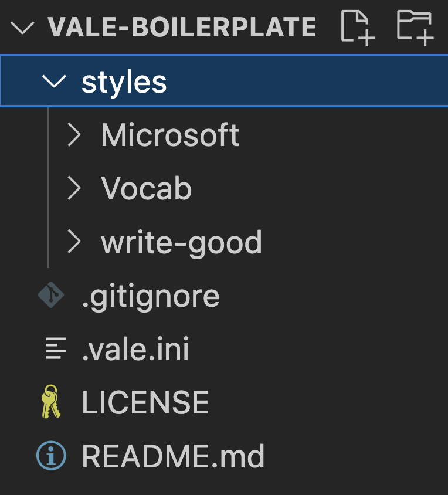Select the styles folder name
The height and width of the screenshot is (495, 448).
pos(124,82)
